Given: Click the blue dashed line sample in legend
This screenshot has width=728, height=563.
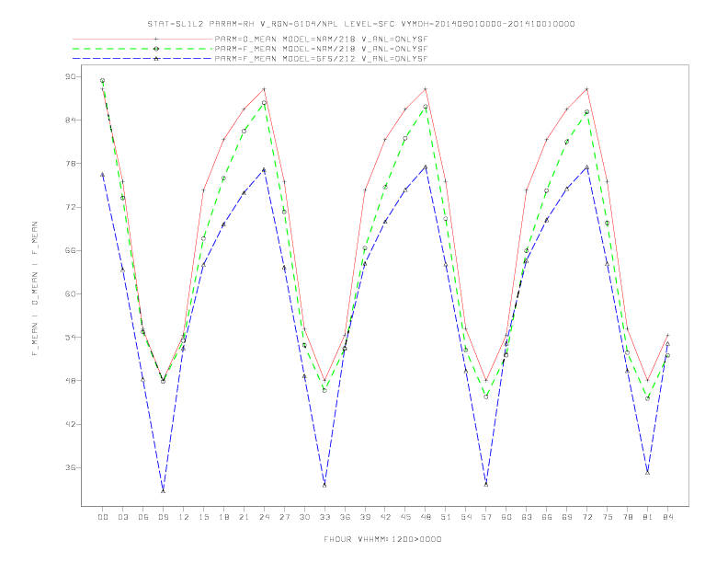Looking at the screenshot, I should coord(142,59).
